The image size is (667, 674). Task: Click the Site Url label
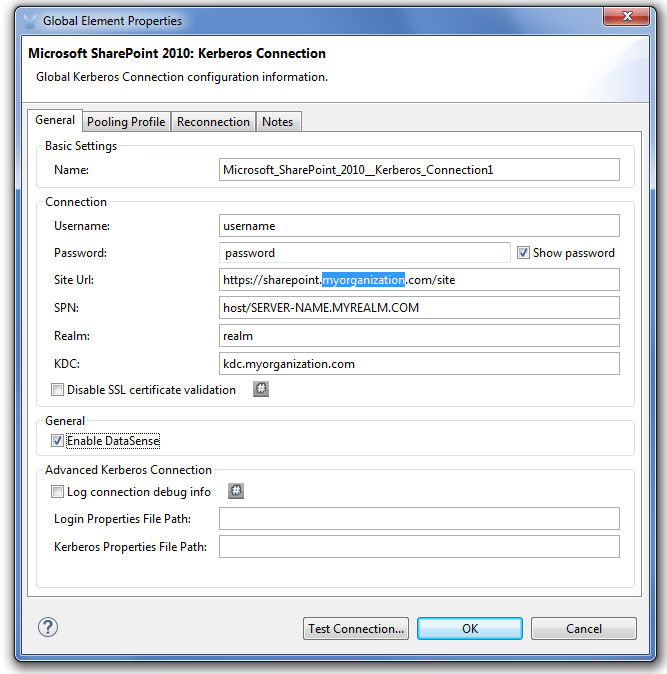click(73, 280)
